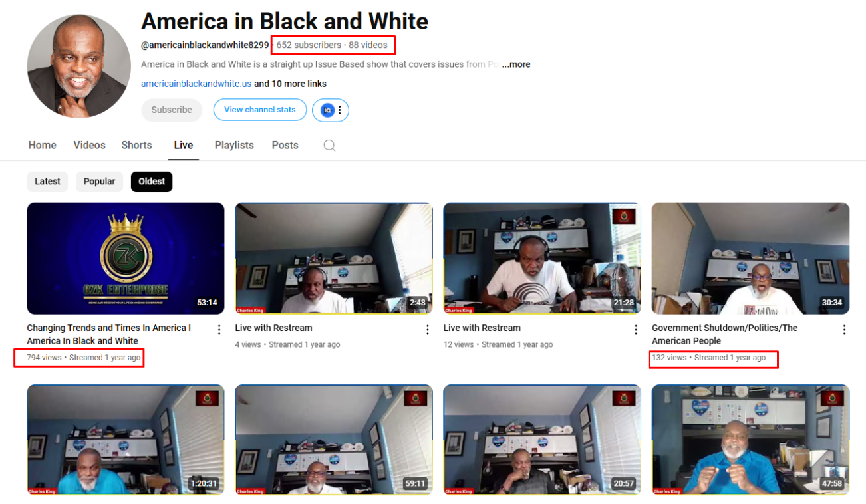The image size is (866, 504).
Task: Click View channel stats button
Action: point(259,110)
